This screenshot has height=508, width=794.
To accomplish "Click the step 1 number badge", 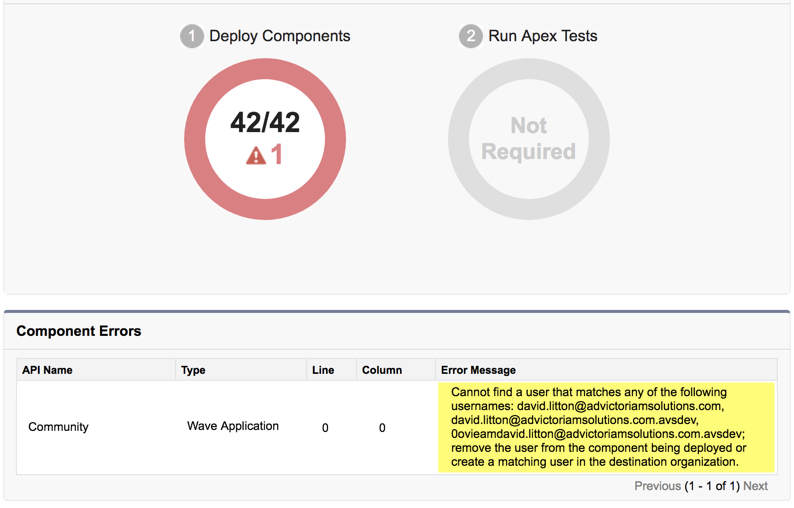I will tap(191, 36).
